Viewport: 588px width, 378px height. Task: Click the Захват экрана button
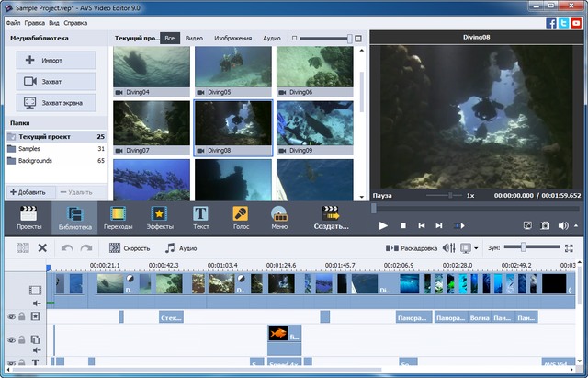[56, 102]
